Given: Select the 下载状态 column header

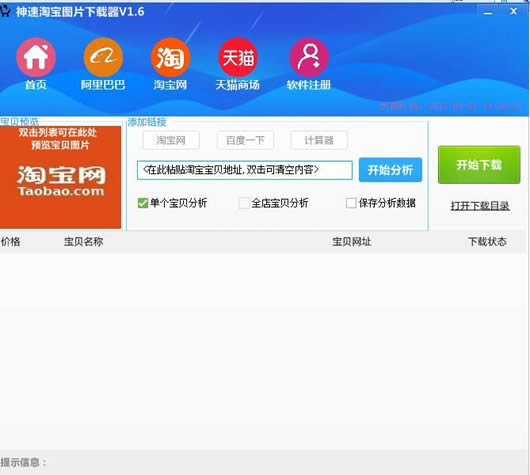Looking at the screenshot, I should coord(487,241).
